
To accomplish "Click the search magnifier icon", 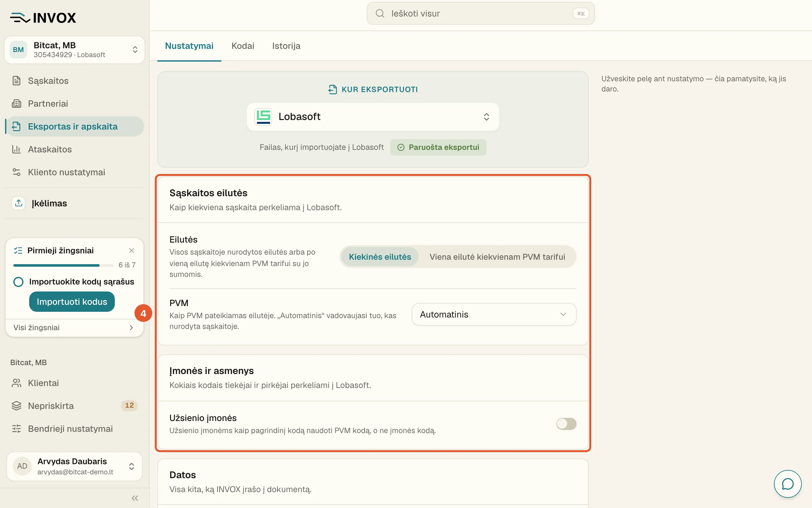I will click(380, 13).
